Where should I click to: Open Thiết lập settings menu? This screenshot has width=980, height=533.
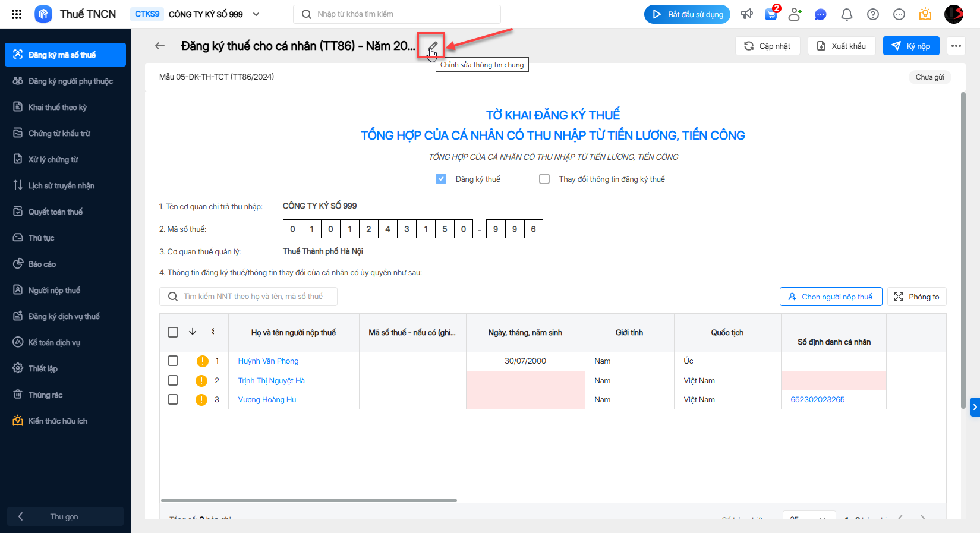(65, 368)
